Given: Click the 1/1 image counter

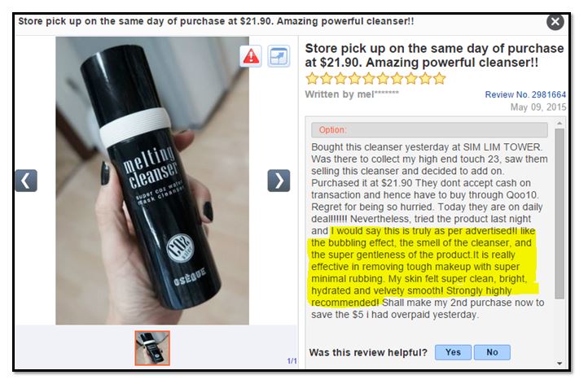Looking at the screenshot, I should 292,361.
